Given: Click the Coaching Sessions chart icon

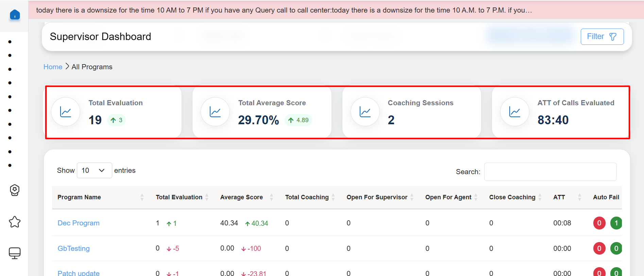Looking at the screenshot, I should (x=365, y=112).
